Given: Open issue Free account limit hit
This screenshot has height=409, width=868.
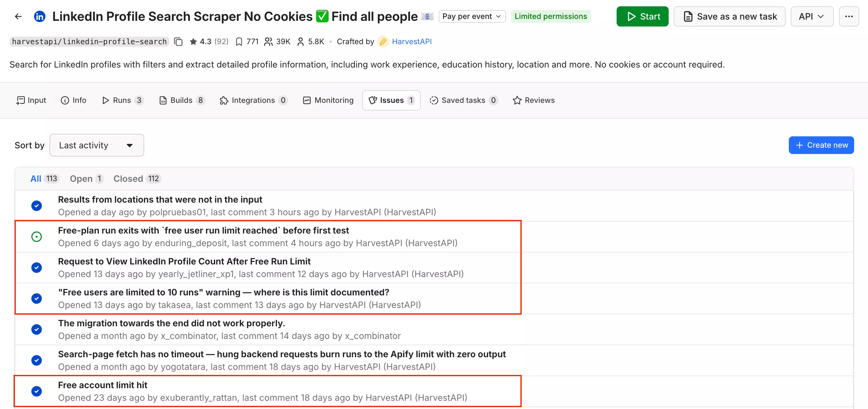Looking at the screenshot, I should [x=103, y=385].
